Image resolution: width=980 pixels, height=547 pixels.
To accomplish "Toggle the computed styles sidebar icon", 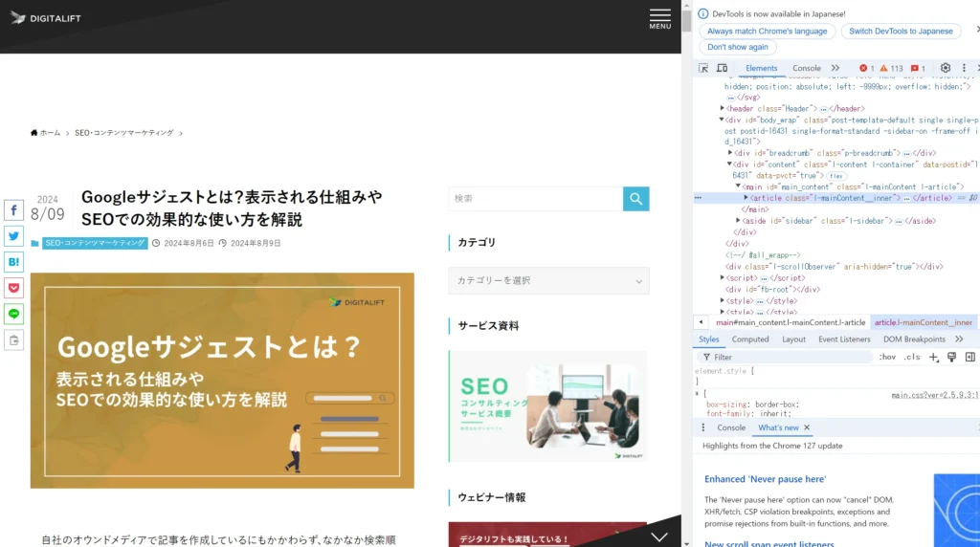I will (970, 357).
